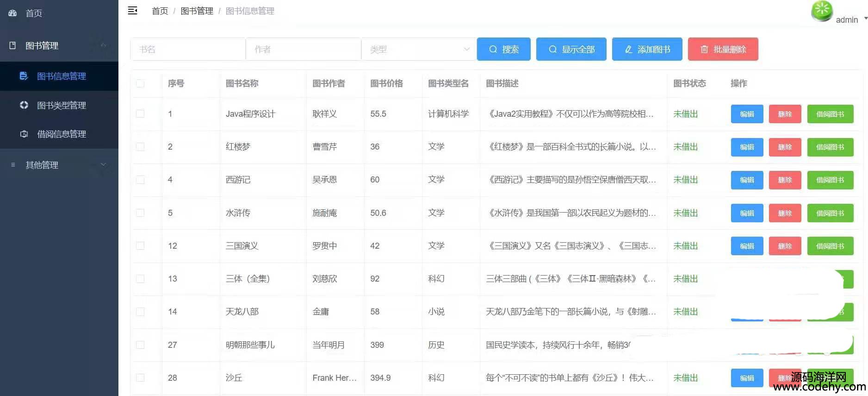The width and height of the screenshot is (868, 396).
Task: Open the 类型 category dropdown
Action: point(418,49)
